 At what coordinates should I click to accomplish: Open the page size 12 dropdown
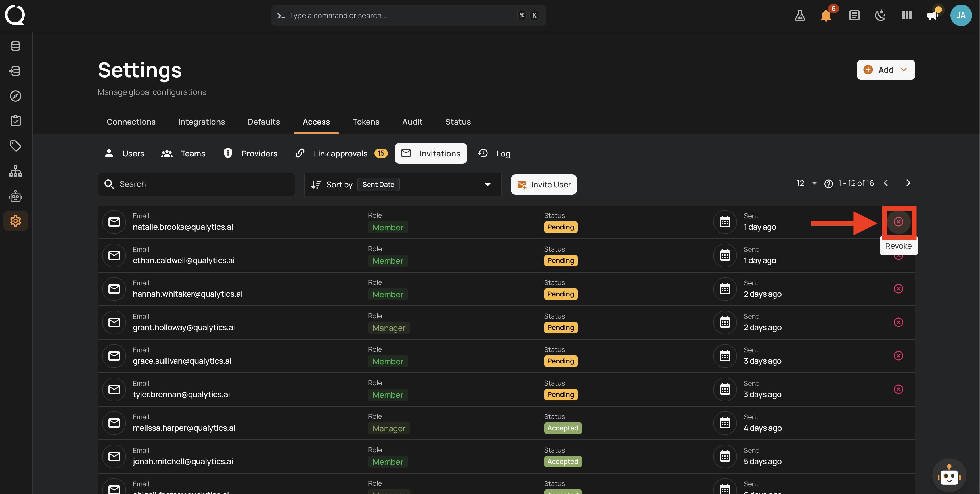pos(806,183)
